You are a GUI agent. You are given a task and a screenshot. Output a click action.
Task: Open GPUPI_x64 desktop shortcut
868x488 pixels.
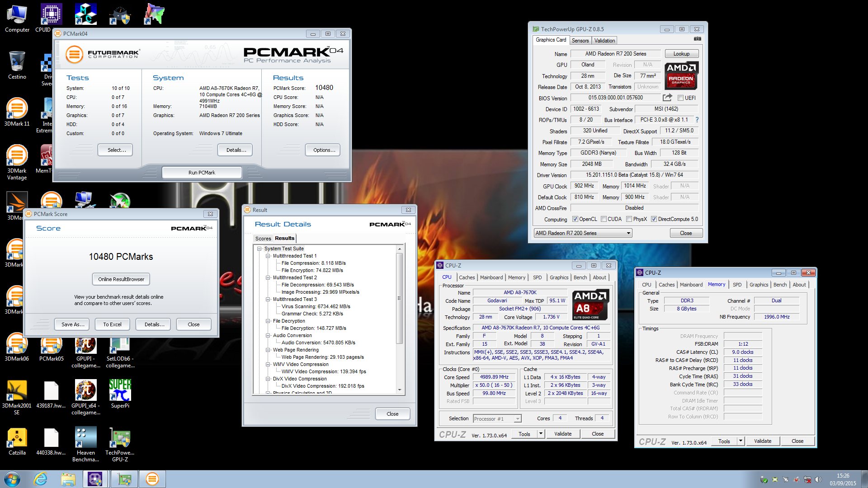click(x=86, y=398)
